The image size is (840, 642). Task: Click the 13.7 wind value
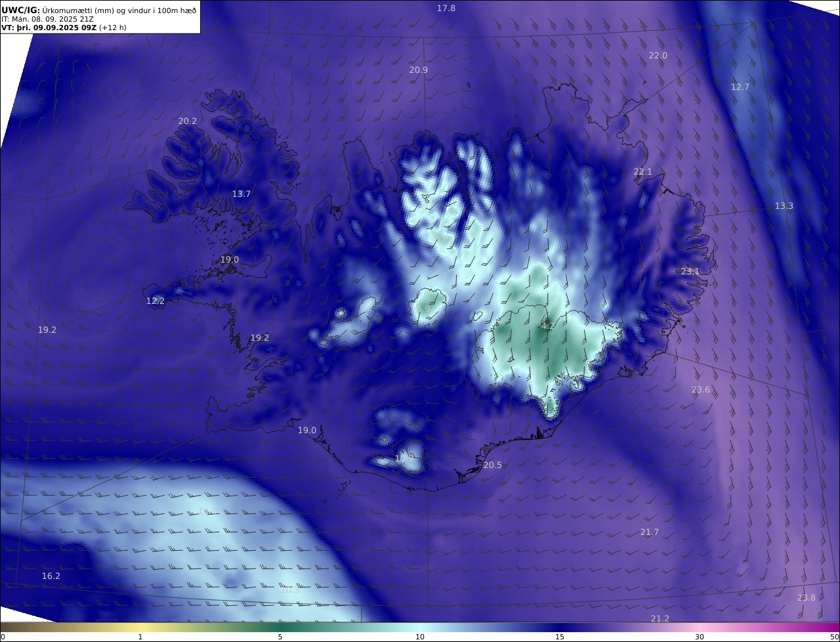241,194
